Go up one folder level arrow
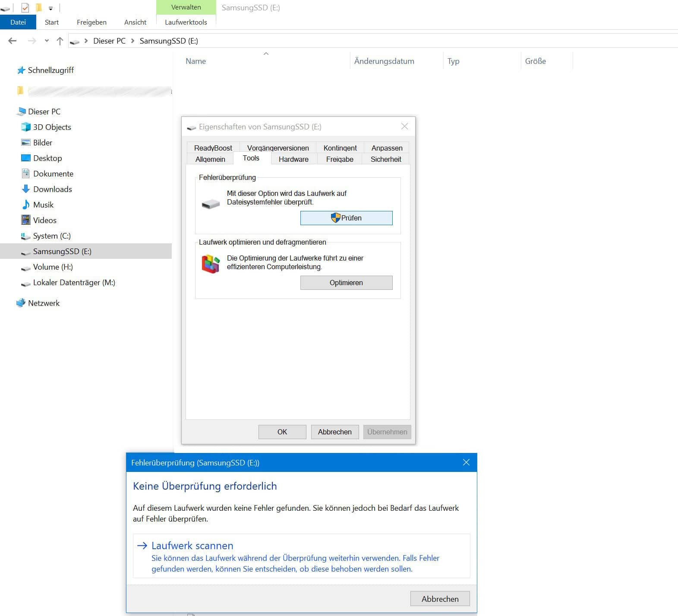 [60, 41]
